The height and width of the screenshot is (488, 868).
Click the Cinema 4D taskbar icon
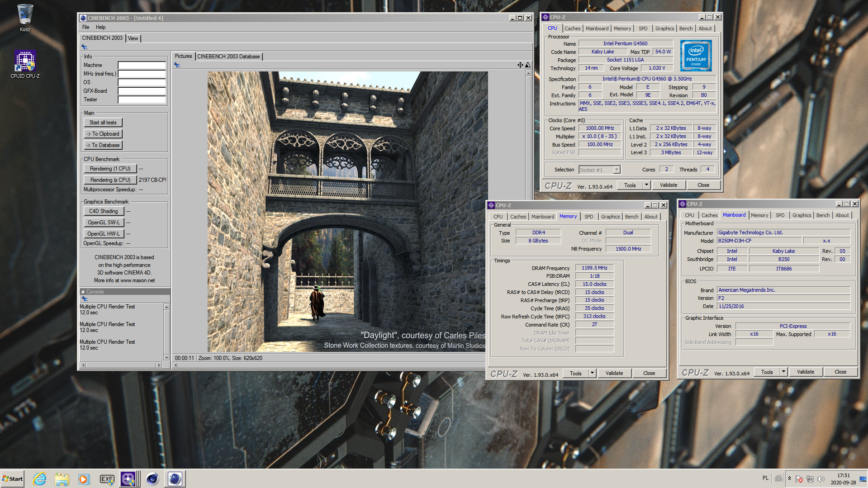click(x=152, y=479)
